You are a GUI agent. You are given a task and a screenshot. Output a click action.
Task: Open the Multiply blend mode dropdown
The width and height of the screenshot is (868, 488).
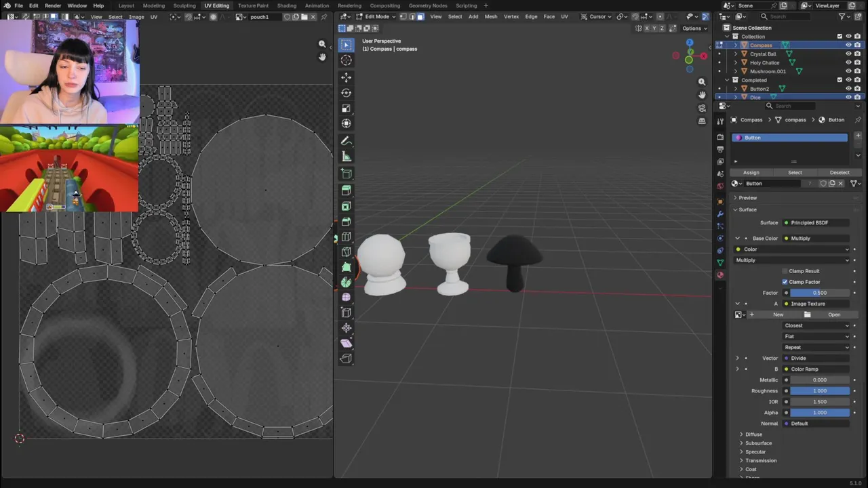[791, 260]
